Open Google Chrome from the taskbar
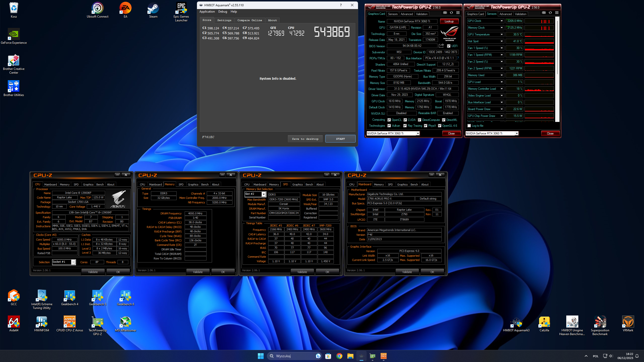Viewport: 644px width, 362px height. pyautogui.click(x=339, y=356)
